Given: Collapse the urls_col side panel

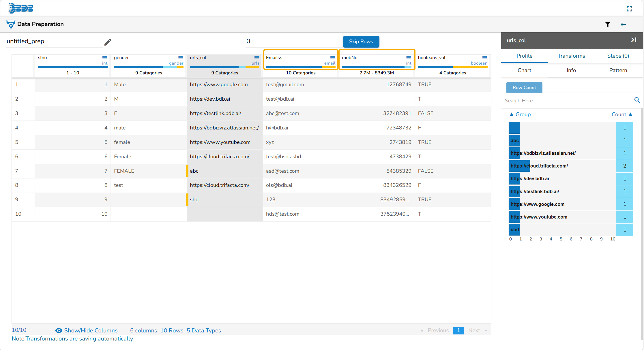Looking at the screenshot, I should [634, 40].
